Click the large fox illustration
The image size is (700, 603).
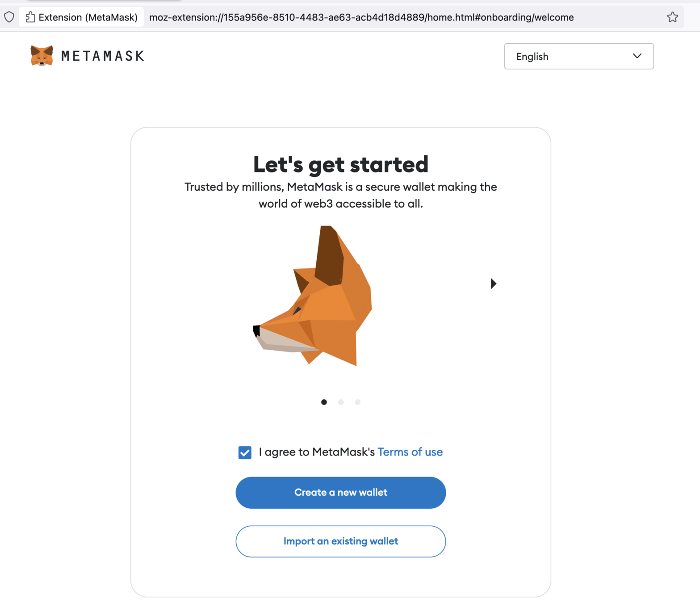pyautogui.click(x=313, y=296)
